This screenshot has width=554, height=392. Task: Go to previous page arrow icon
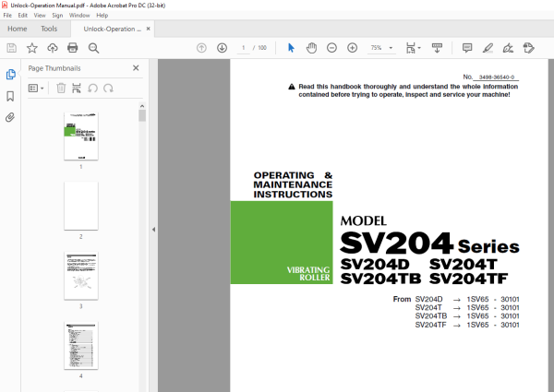point(201,48)
